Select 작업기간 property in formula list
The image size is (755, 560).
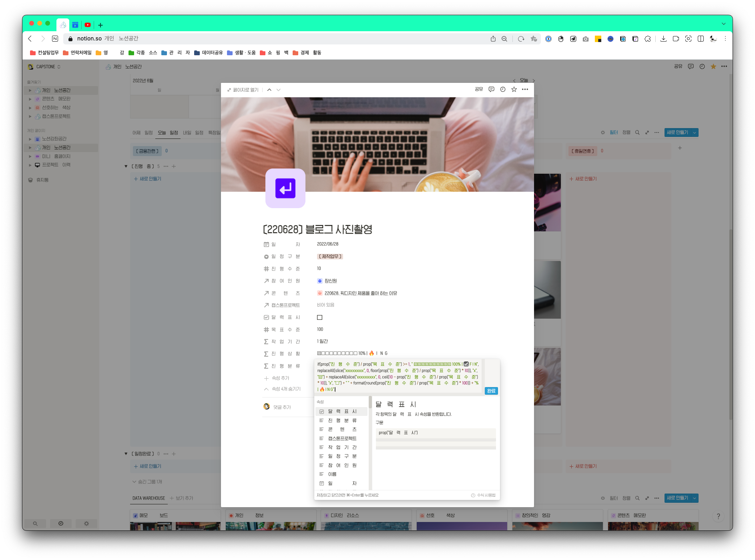click(x=341, y=447)
